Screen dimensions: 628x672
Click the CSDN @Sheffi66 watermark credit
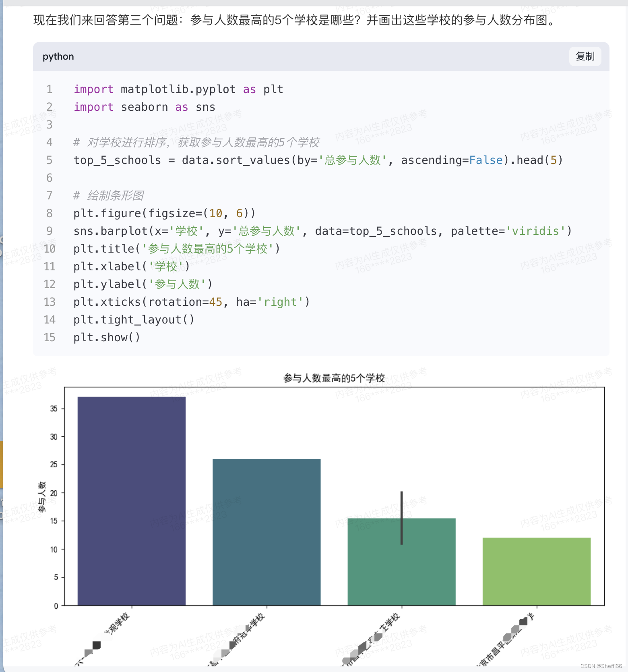(x=601, y=666)
